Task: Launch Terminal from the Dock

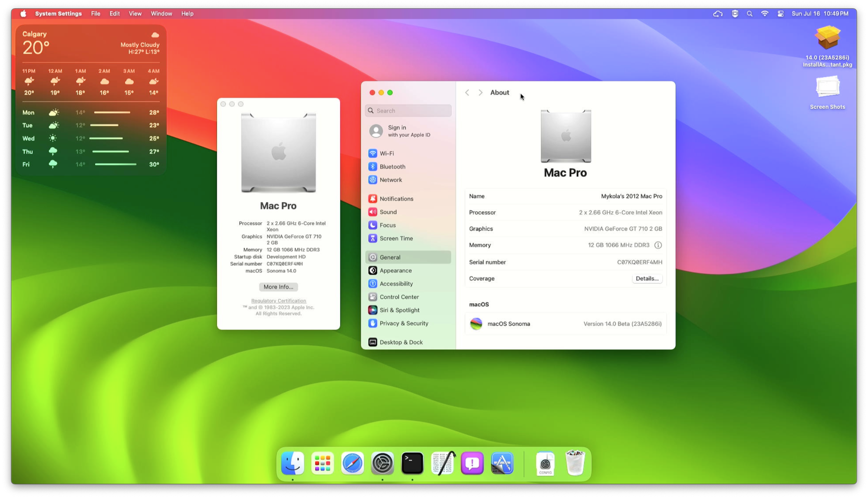Action: (x=412, y=463)
